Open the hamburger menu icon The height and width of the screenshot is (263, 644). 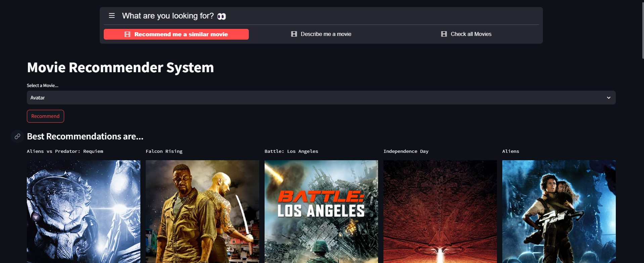coord(112,15)
